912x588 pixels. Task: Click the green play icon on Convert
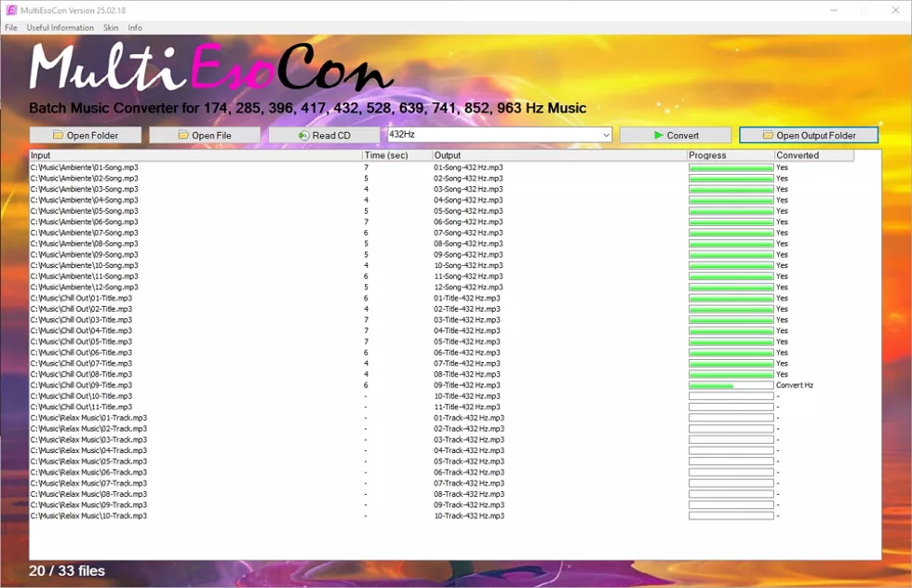(x=659, y=135)
